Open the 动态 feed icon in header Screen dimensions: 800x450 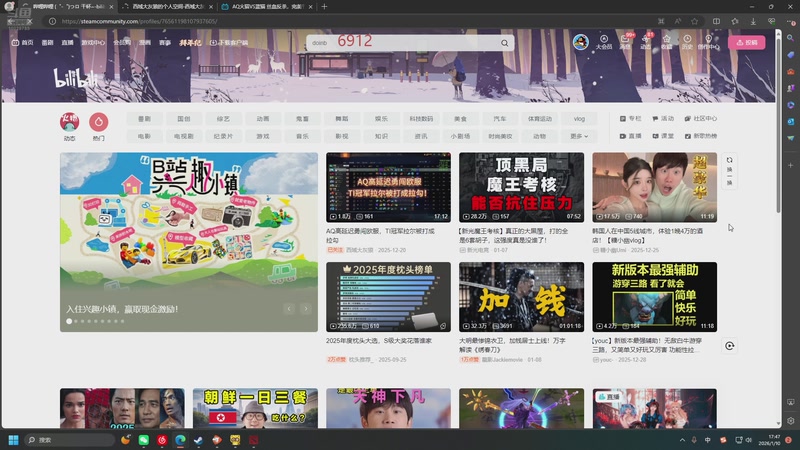[646, 42]
